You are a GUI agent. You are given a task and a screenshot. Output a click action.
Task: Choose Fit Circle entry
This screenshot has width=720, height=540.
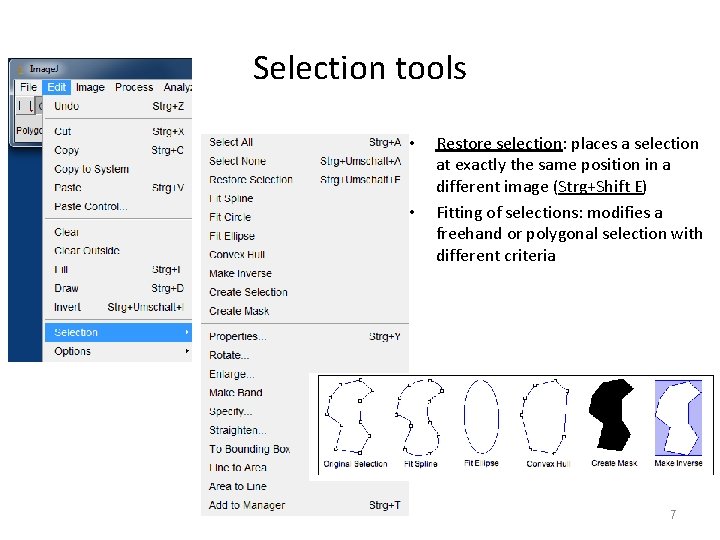(x=305, y=217)
